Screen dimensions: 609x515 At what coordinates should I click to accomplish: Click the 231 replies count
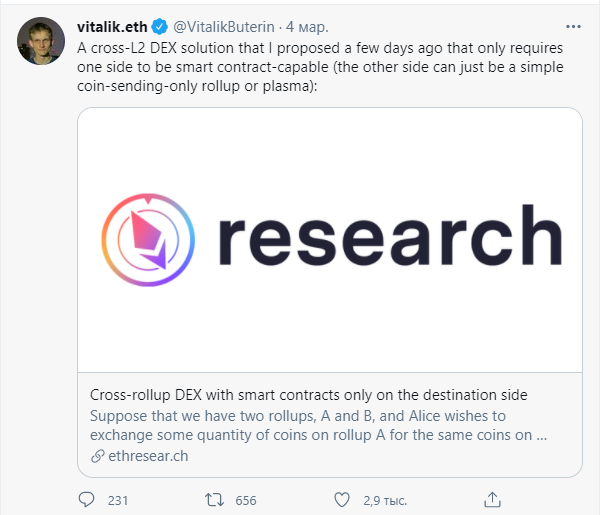(x=118, y=499)
